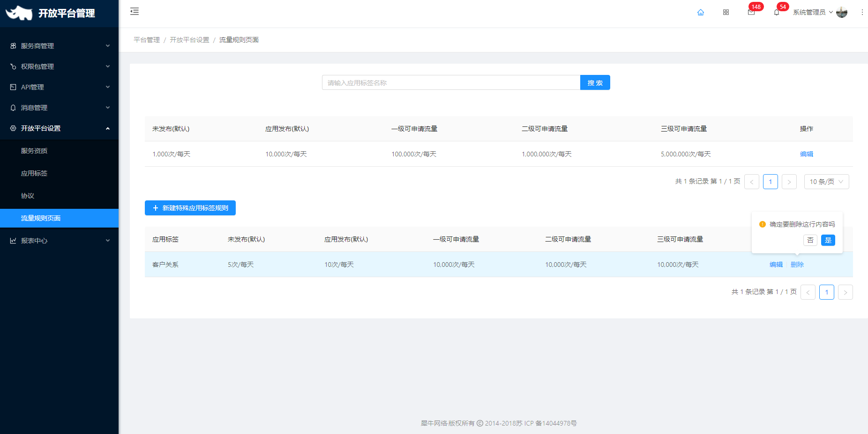Collapse the 开放平台设置 menu
Screen dimensions: 868x434
(x=59, y=128)
